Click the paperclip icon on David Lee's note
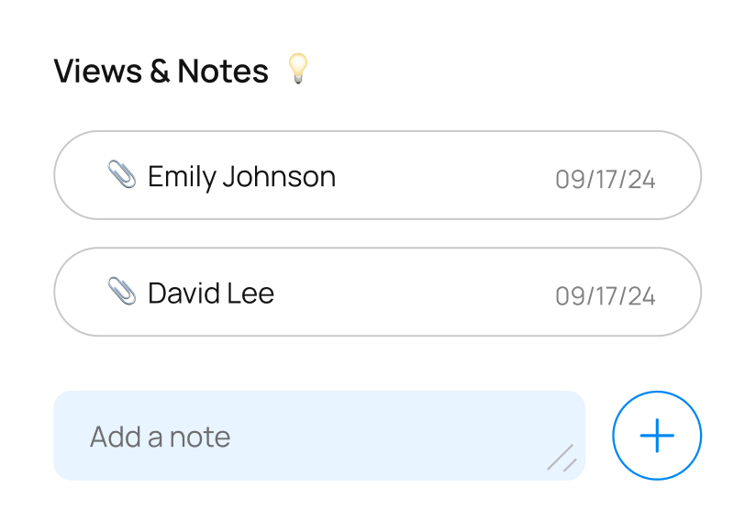756x532 pixels. pos(121,291)
